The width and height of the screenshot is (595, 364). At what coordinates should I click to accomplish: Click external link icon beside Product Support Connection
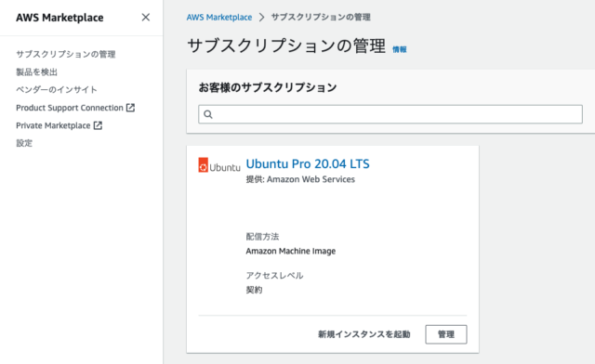pos(130,108)
